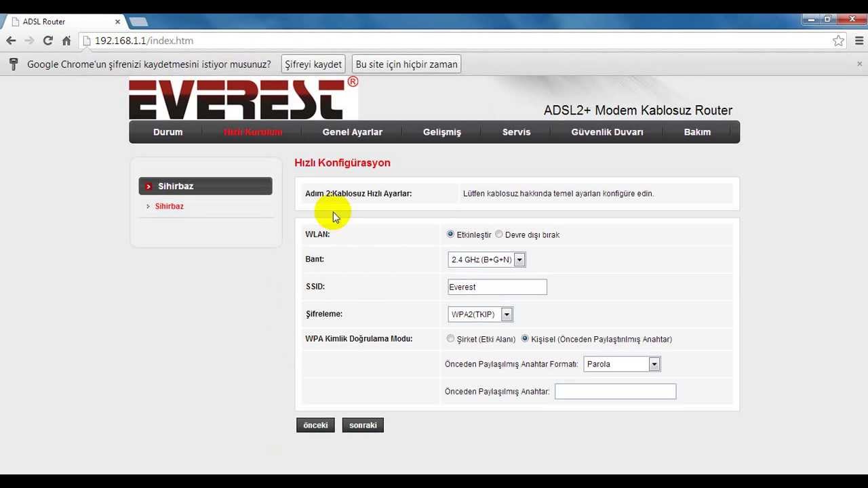Close the ADSL Router tab
This screenshot has width=868, height=488.
[x=117, y=22]
